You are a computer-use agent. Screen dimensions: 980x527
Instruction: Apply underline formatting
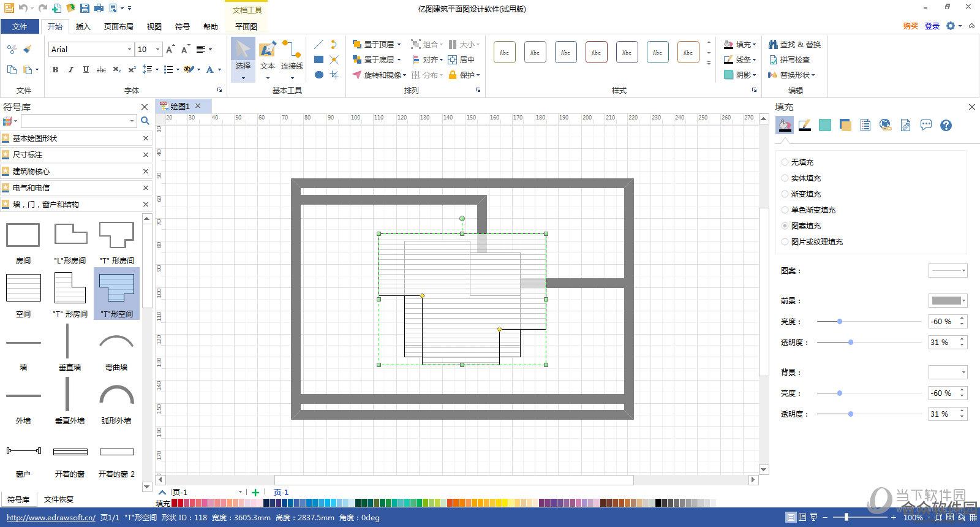pos(86,70)
